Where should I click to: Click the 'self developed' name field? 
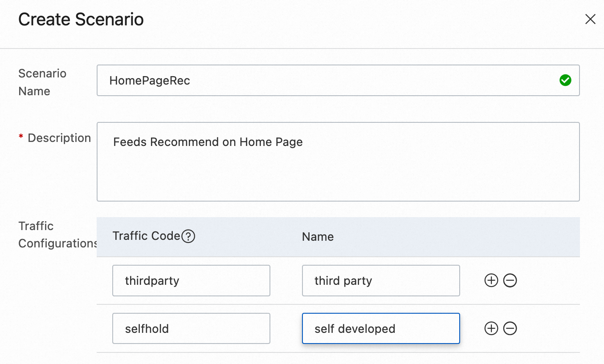[x=380, y=329]
